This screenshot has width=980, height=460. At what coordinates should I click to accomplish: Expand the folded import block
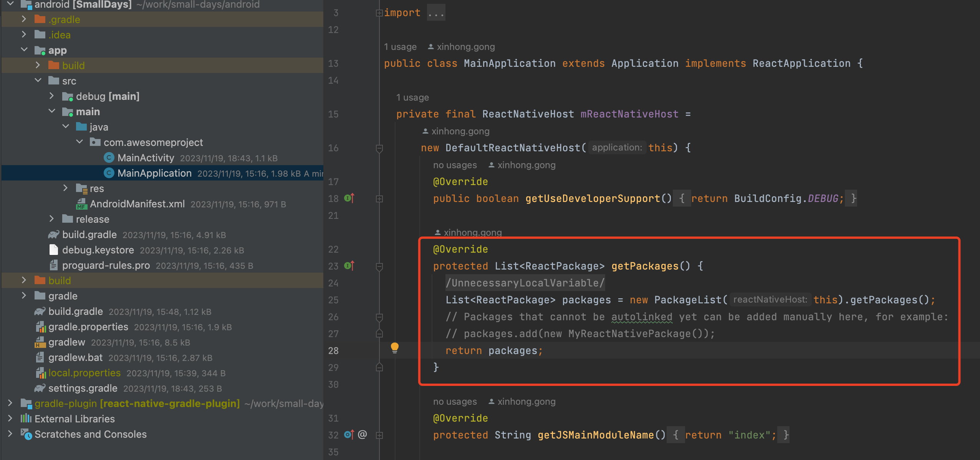click(379, 13)
